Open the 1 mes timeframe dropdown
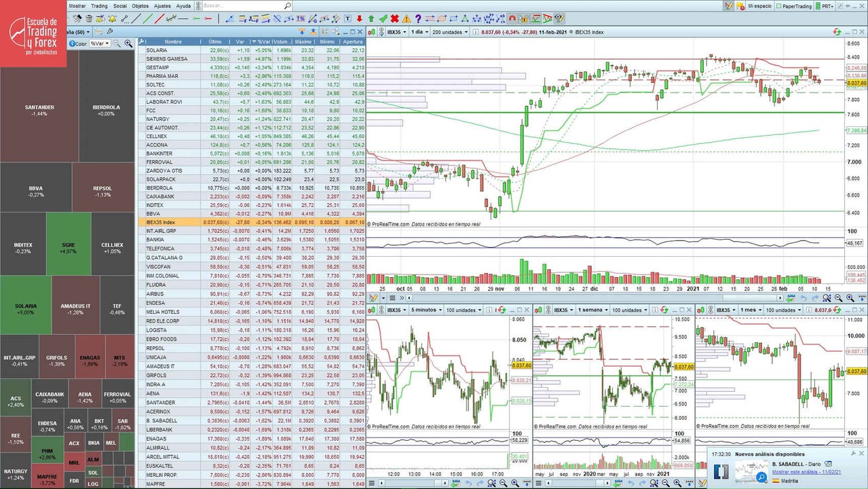The height and width of the screenshot is (489, 868). [x=751, y=310]
